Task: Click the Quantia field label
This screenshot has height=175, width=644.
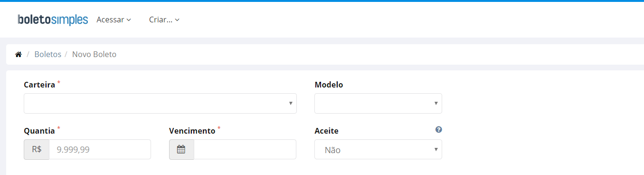Action: pyautogui.click(x=39, y=131)
